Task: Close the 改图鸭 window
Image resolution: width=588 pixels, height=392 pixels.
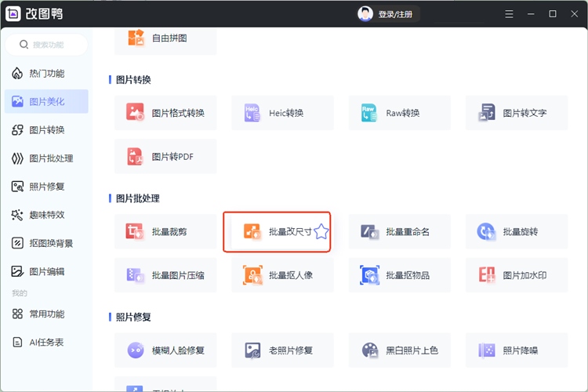Action: [574, 14]
